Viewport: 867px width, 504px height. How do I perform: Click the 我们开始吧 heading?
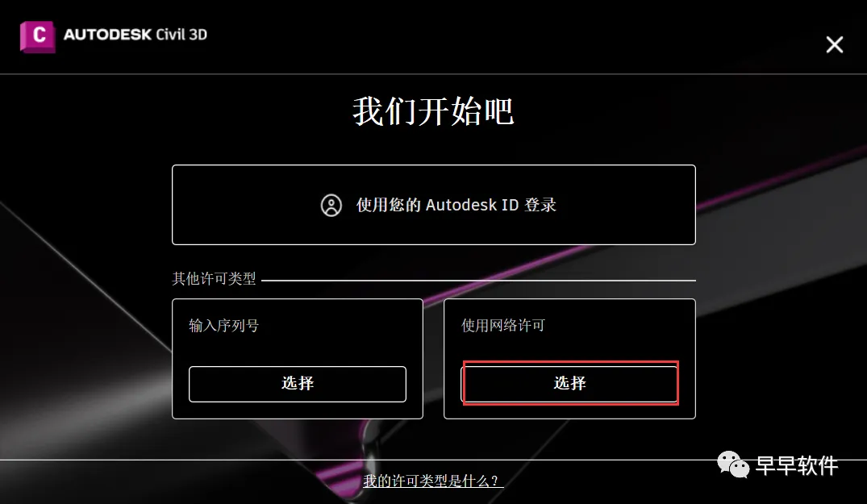pyautogui.click(x=434, y=111)
